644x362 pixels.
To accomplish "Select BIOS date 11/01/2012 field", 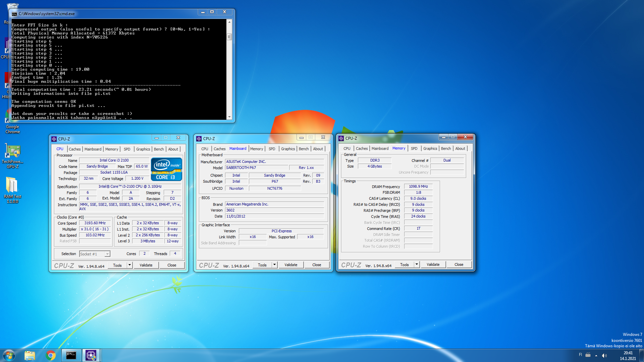I will coord(274,217).
